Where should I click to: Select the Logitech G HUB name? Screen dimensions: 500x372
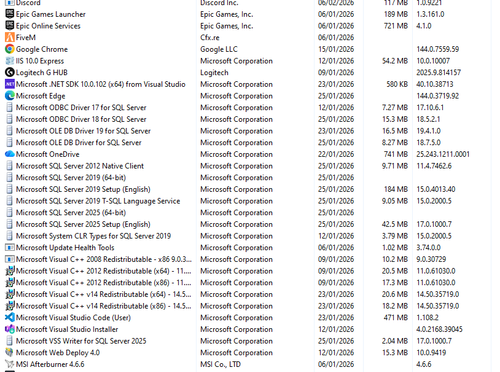42,73
